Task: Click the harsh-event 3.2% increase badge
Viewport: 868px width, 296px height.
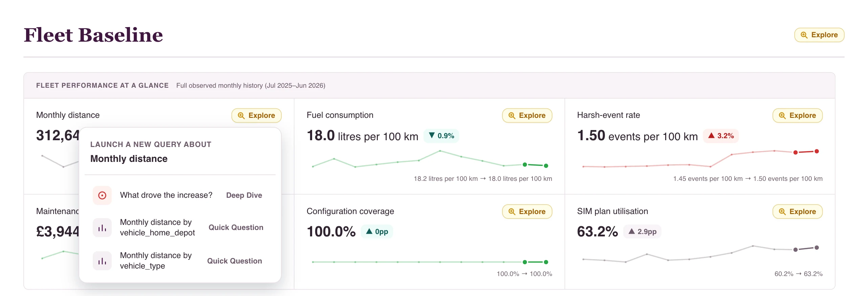Action: pyautogui.click(x=721, y=136)
